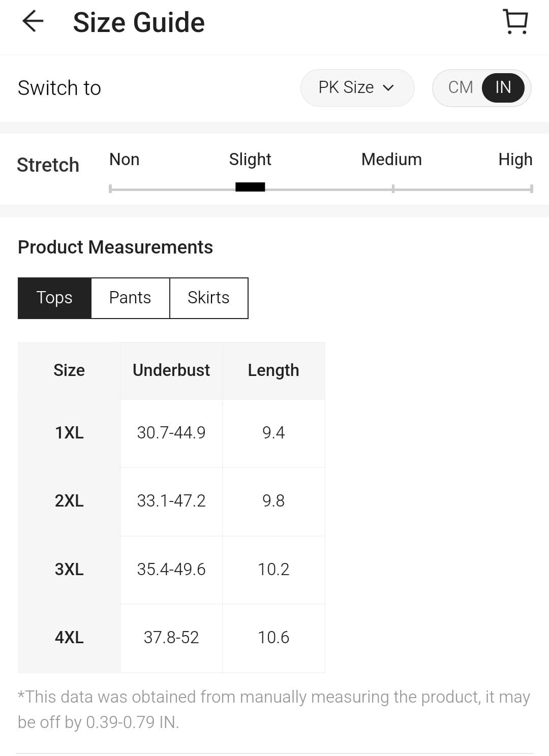
Task: Select the 4XL size row
Action: (69, 638)
